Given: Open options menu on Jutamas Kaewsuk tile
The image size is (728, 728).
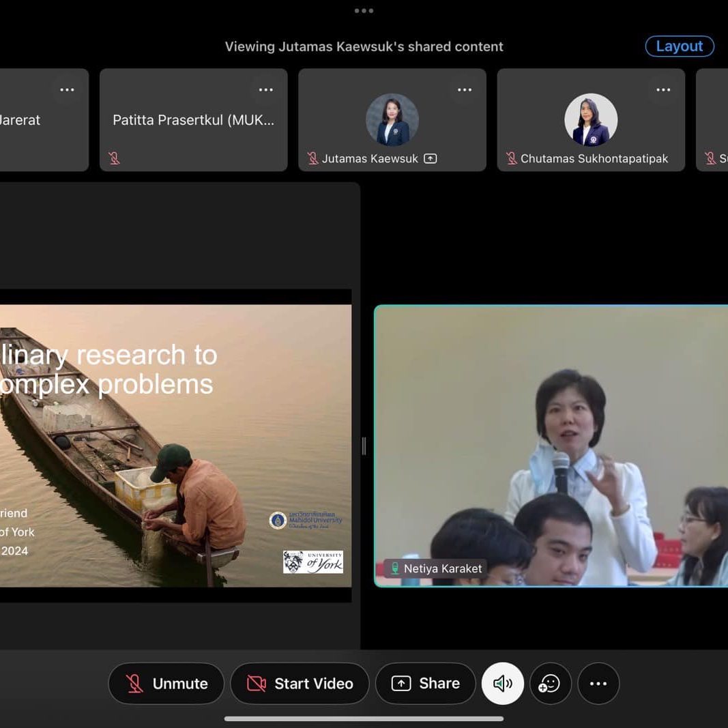Looking at the screenshot, I should pos(465,90).
